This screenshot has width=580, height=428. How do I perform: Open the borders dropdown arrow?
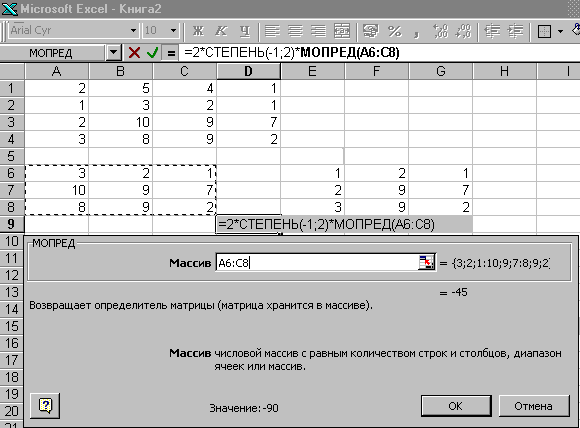coord(560,31)
